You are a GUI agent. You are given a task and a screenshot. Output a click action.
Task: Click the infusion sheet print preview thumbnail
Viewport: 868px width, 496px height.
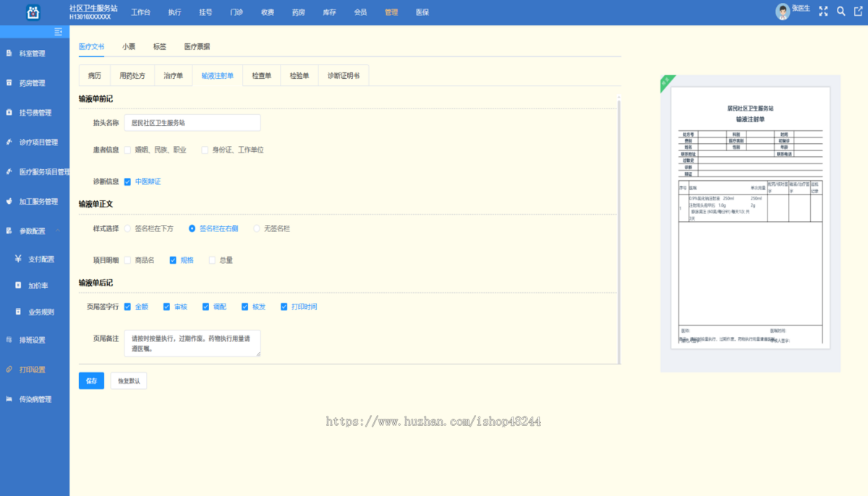click(x=749, y=218)
